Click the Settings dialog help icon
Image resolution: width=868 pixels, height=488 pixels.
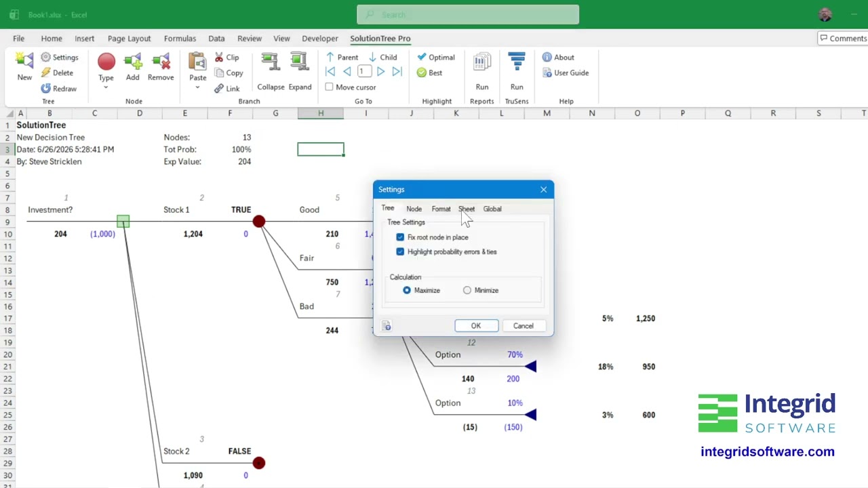click(387, 327)
